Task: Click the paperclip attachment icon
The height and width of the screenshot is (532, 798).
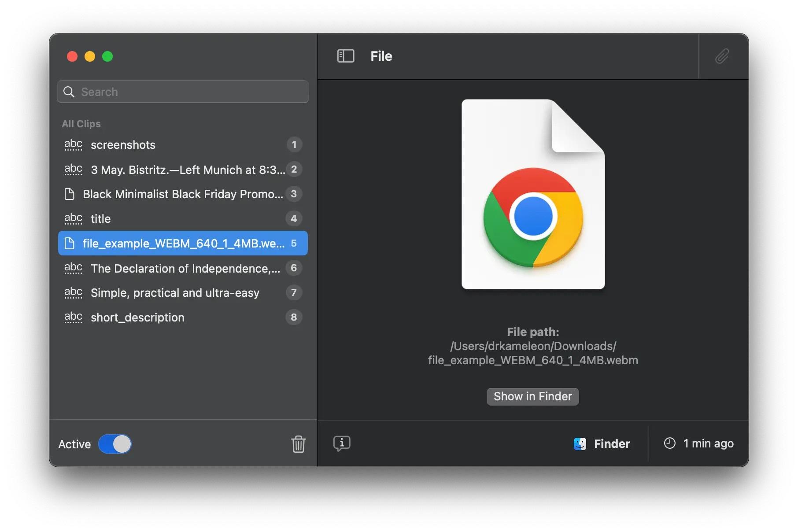Action: coord(722,56)
